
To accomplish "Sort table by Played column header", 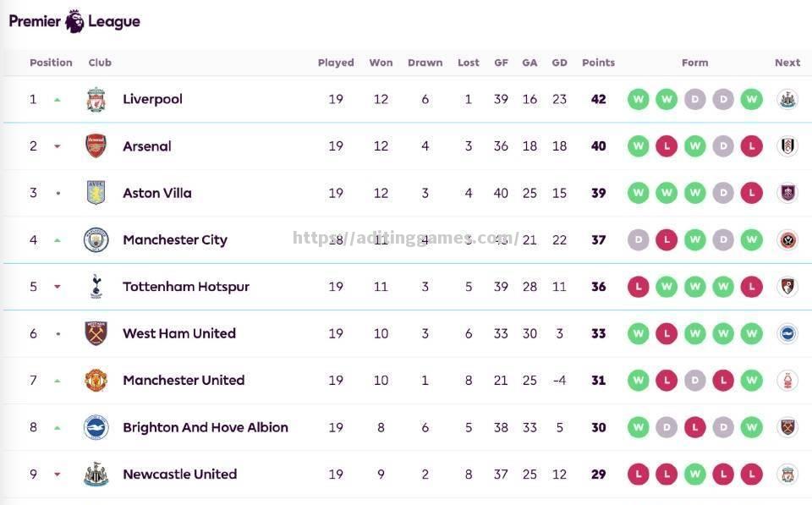I will 336,63.
